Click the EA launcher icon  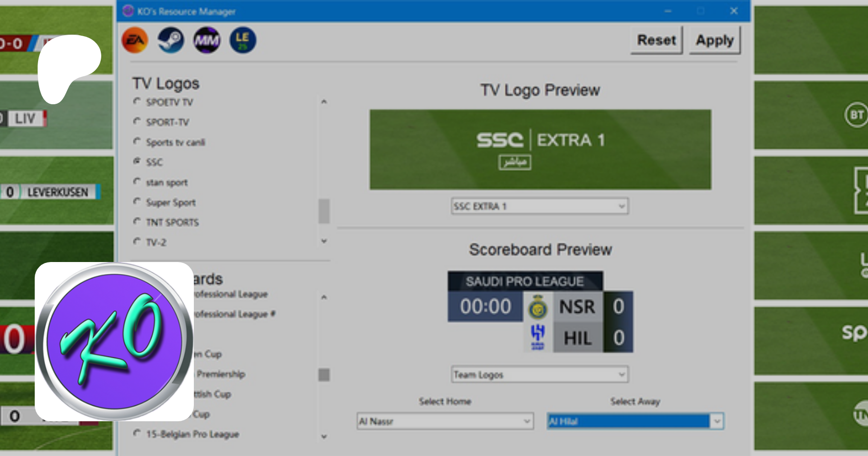pos(135,41)
